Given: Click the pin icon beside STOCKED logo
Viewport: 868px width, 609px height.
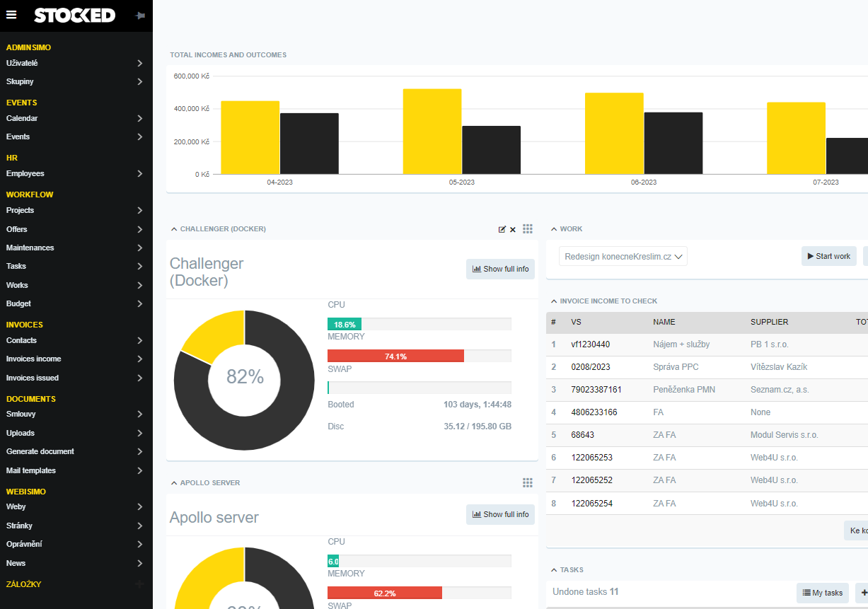Looking at the screenshot, I should pos(140,16).
